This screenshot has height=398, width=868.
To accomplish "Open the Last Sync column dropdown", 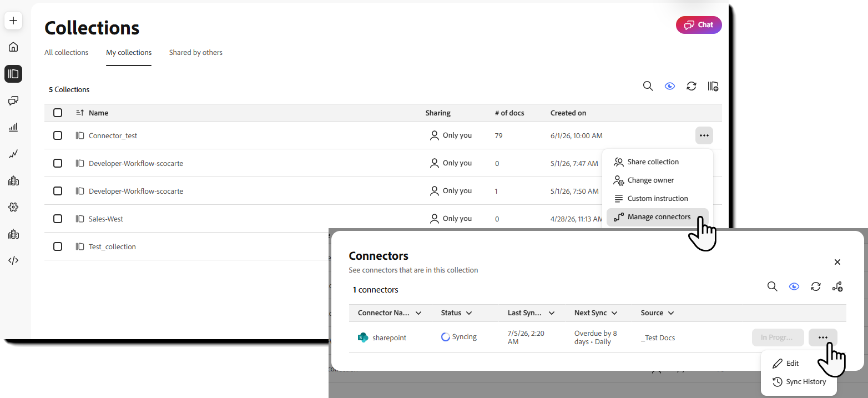I will pyautogui.click(x=552, y=313).
